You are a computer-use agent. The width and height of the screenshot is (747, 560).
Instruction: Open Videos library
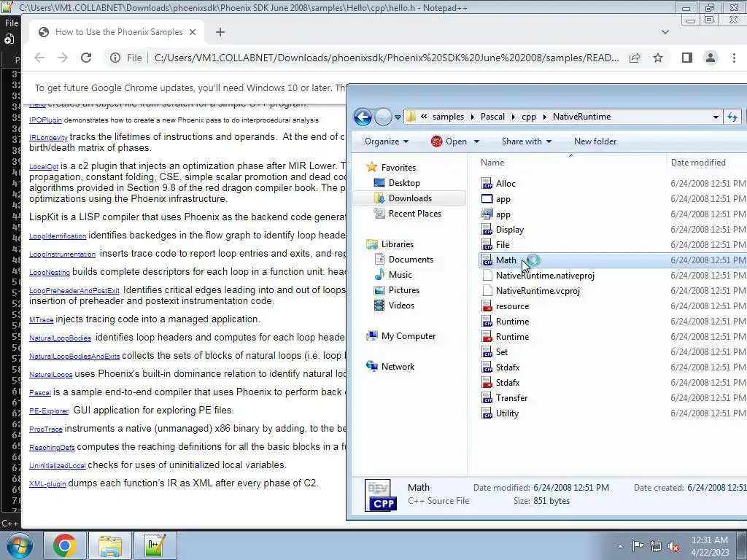click(401, 306)
